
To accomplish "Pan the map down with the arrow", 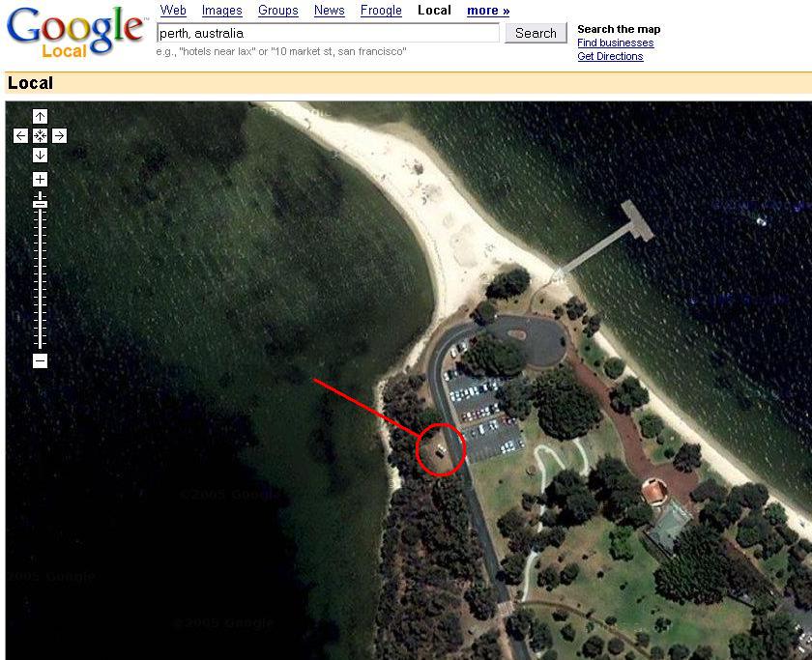I will pyautogui.click(x=40, y=155).
